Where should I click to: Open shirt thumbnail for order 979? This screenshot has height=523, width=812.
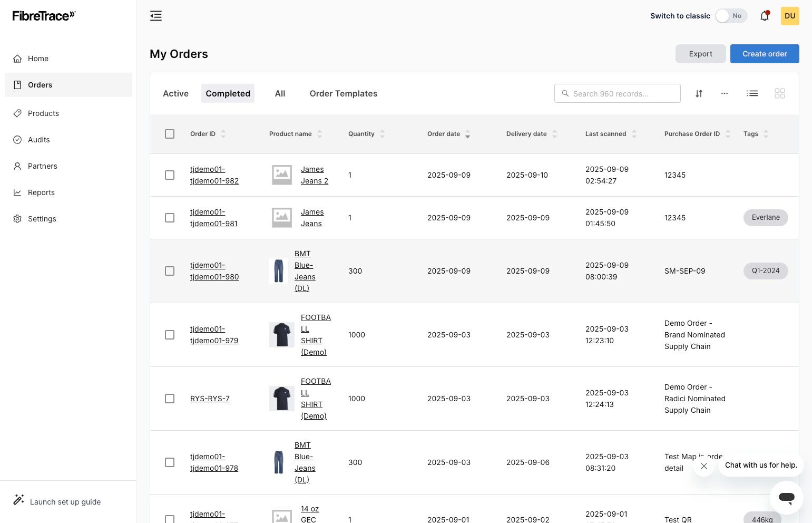pos(282,335)
